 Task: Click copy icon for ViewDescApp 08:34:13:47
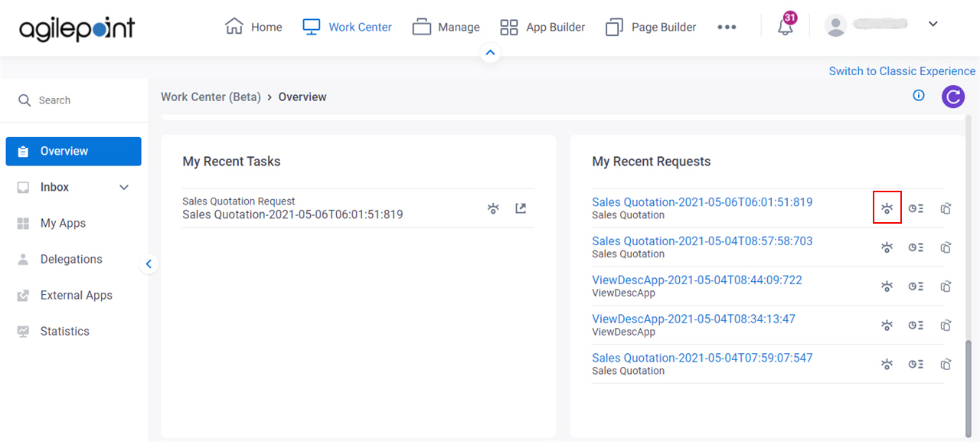click(946, 326)
